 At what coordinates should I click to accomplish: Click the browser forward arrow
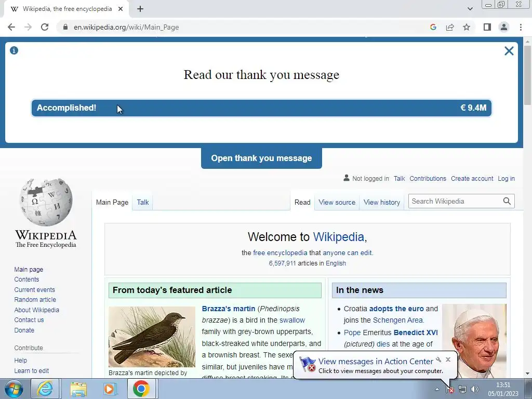(x=28, y=27)
